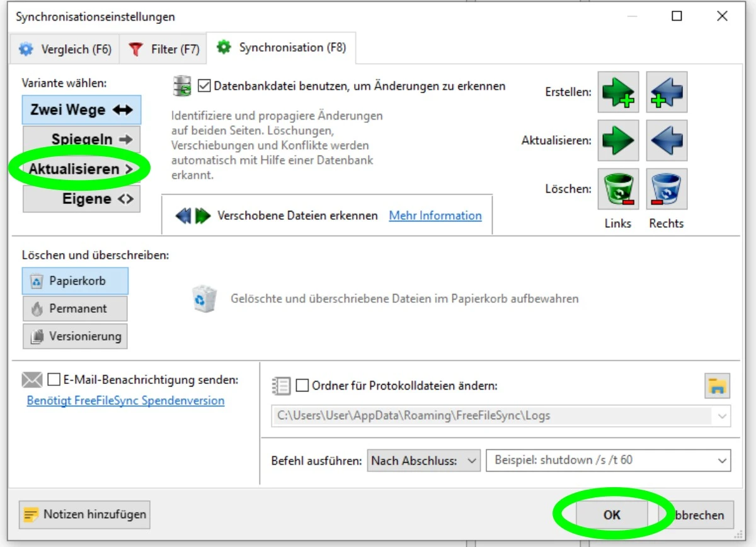Click the log folder path field
This screenshot has height=547, width=756.
501,416
